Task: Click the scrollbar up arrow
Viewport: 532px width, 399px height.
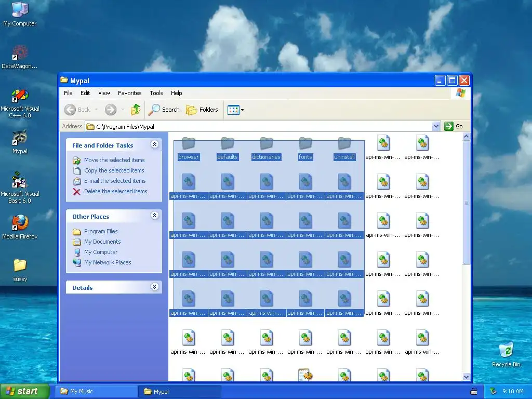Action: [x=466, y=137]
